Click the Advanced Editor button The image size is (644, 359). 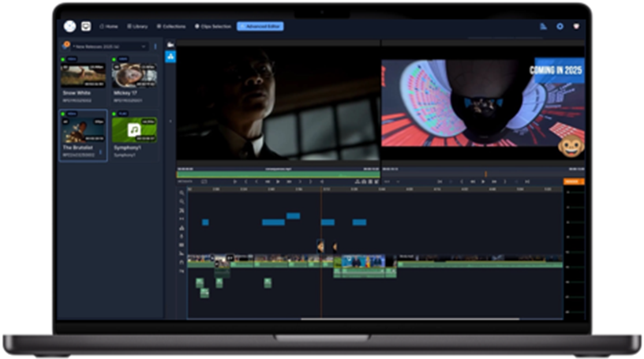click(260, 26)
